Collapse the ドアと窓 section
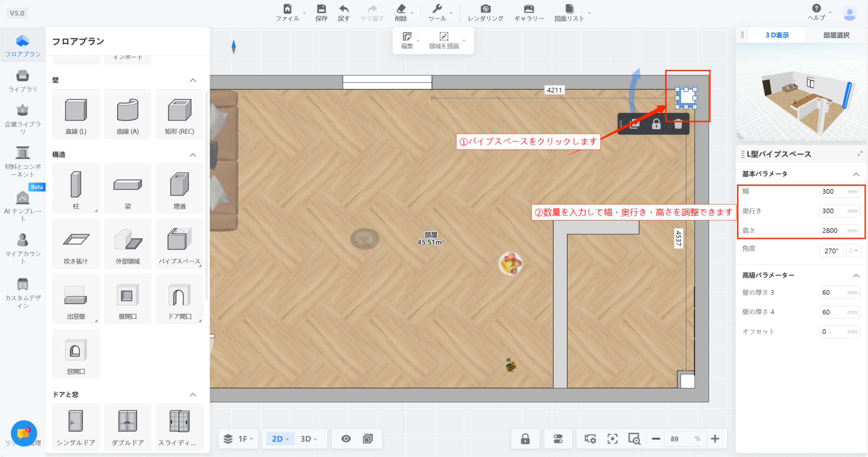 click(x=193, y=395)
